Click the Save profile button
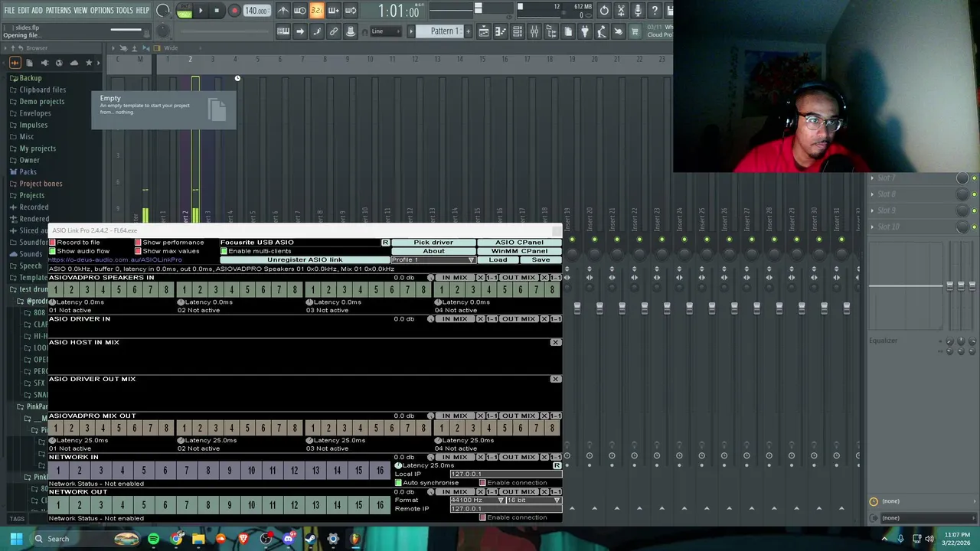The width and height of the screenshot is (980, 551). tap(541, 260)
